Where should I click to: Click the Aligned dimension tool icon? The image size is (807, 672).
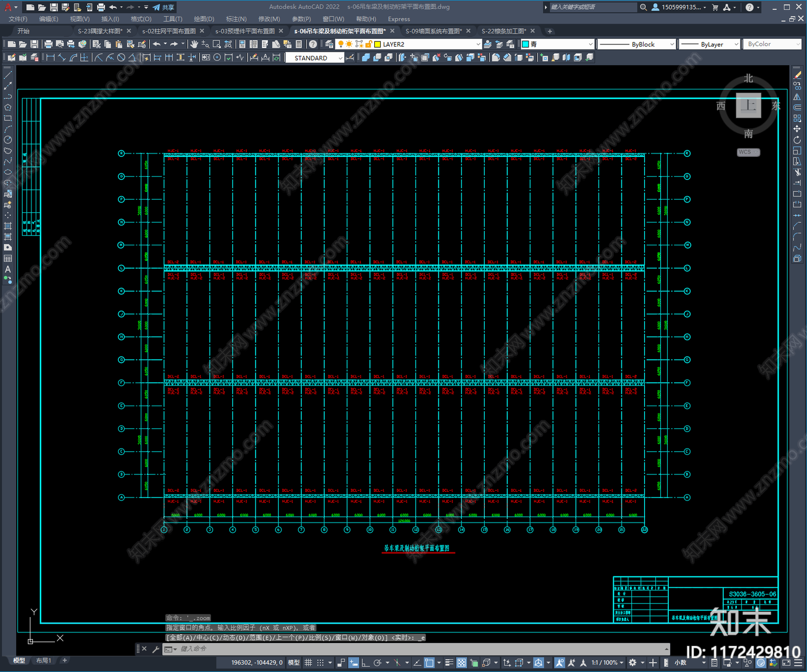(62, 58)
